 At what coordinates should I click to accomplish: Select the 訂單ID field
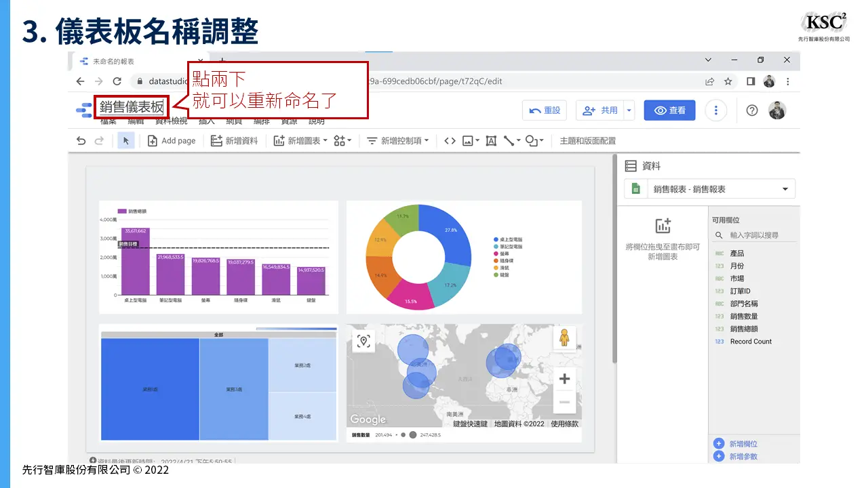click(740, 291)
